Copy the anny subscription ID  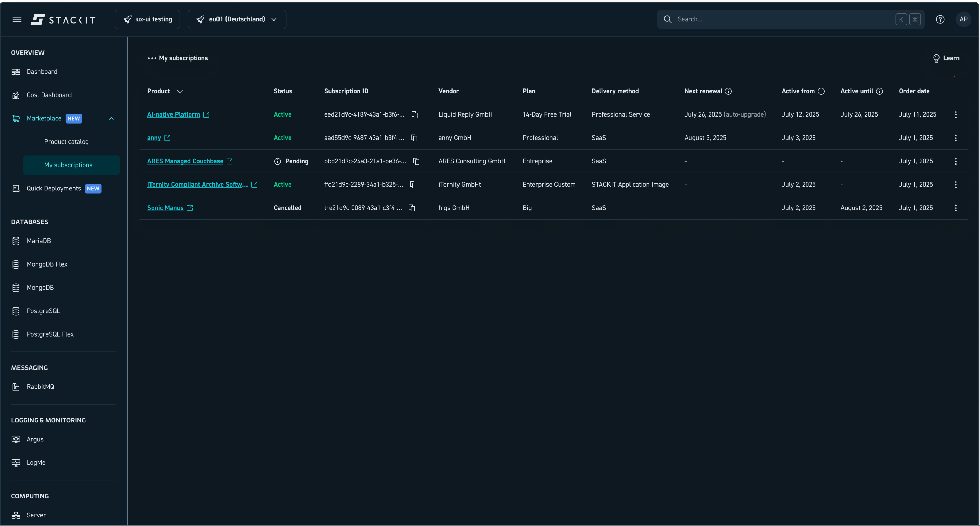click(414, 138)
